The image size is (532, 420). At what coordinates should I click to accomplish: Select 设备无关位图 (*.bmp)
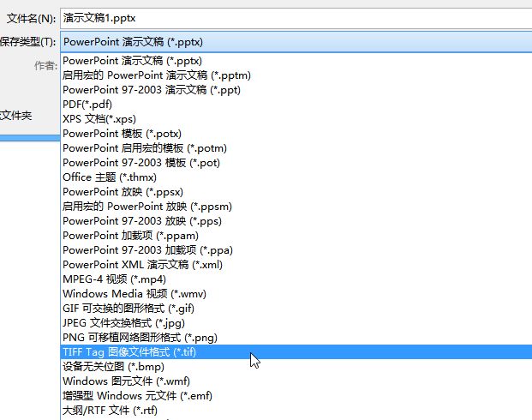(x=296, y=367)
